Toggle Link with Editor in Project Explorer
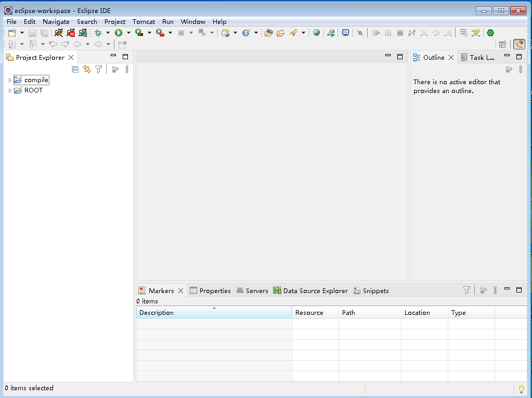This screenshot has height=398, width=532. [x=87, y=70]
